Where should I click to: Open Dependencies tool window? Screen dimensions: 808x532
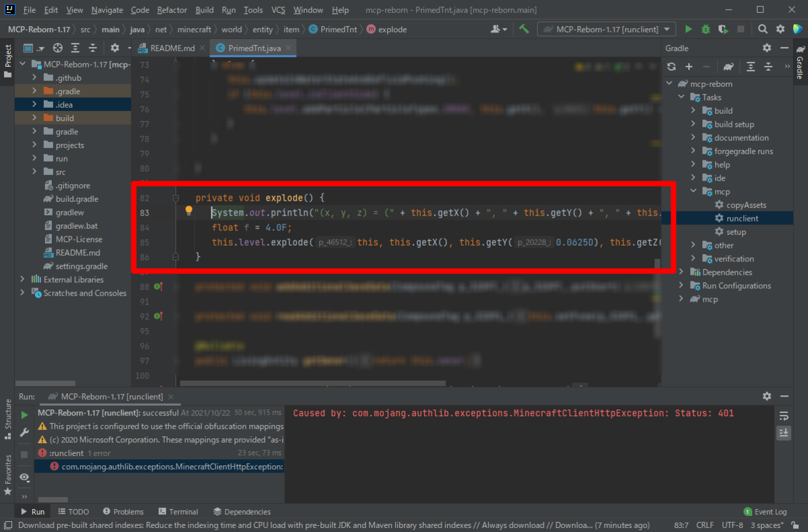tap(242, 512)
